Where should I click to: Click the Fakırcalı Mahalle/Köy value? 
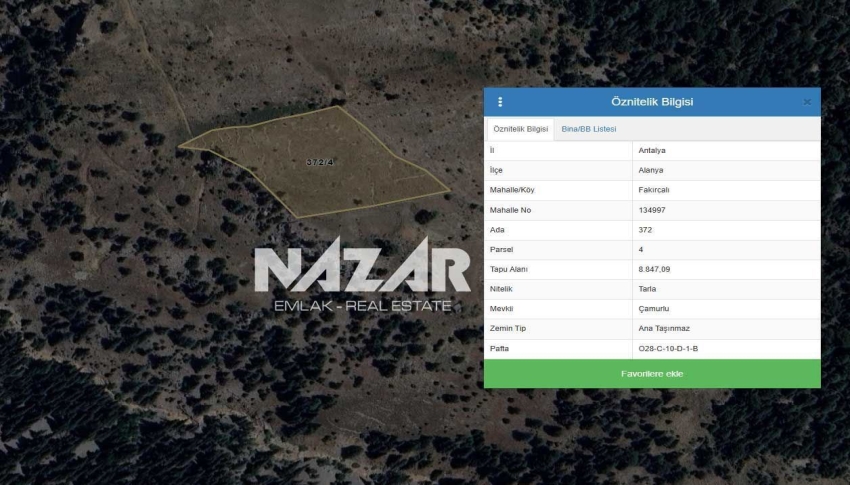pyautogui.click(x=655, y=190)
